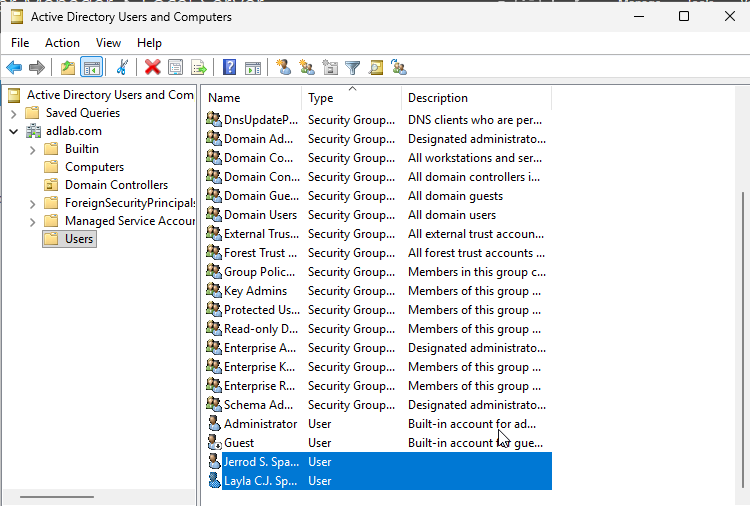The image size is (750, 506).
Task: Open Filter Options with the funnel icon
Action: (353, 67)
